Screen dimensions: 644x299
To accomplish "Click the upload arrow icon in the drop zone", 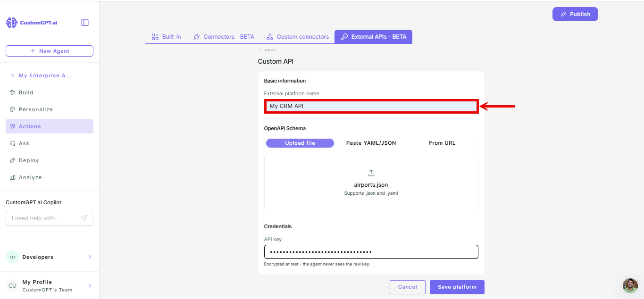I will click(371, 173).
